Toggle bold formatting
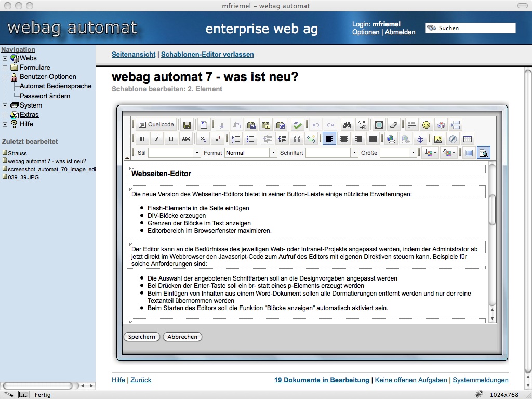 click(142, 139)
